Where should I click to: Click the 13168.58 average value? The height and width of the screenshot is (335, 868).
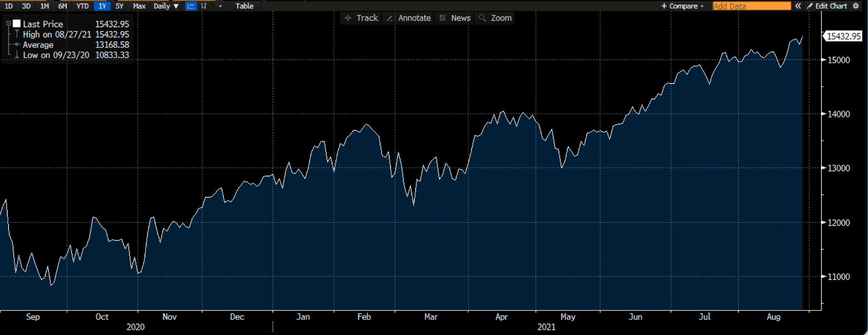112,45
